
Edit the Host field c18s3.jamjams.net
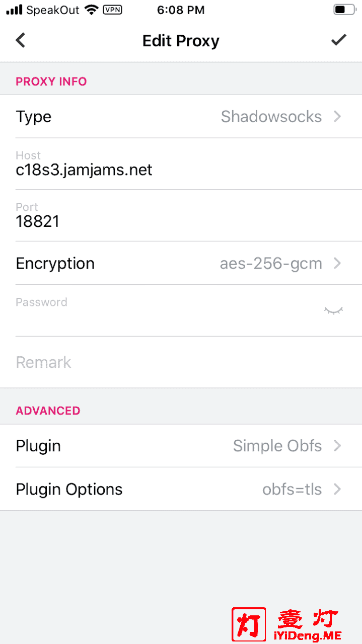coord(181,164)
